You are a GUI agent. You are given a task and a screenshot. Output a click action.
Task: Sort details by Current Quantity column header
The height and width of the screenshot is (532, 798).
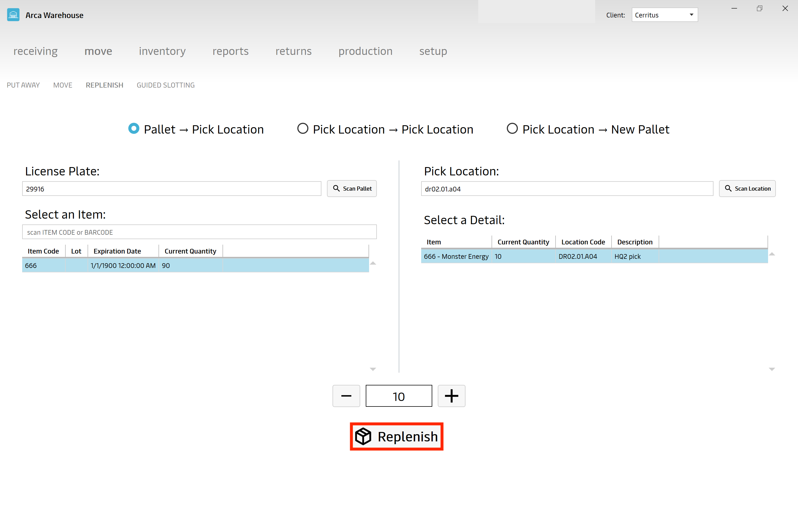point(523,242)
